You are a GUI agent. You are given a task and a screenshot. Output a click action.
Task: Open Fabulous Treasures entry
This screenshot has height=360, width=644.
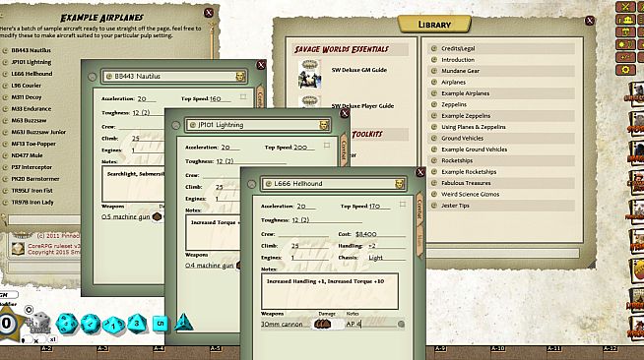click(501, 183)
